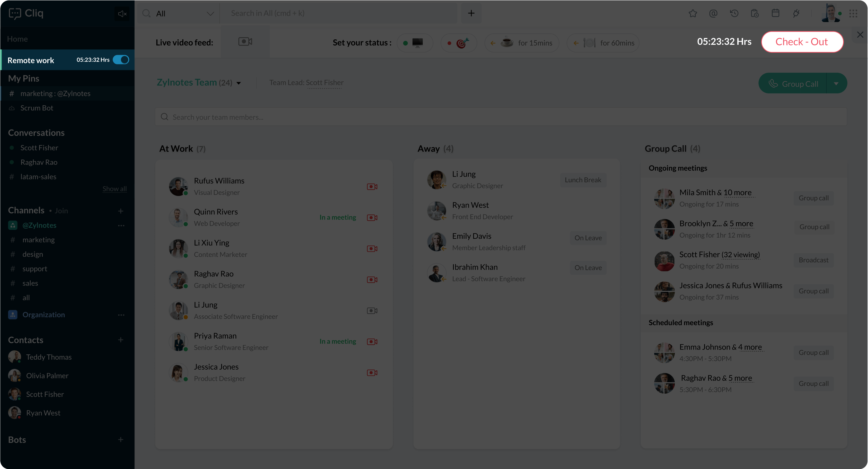Set status to coffee break for 15mins
Screen dimensions: 868x469
(x=522, y=43)
